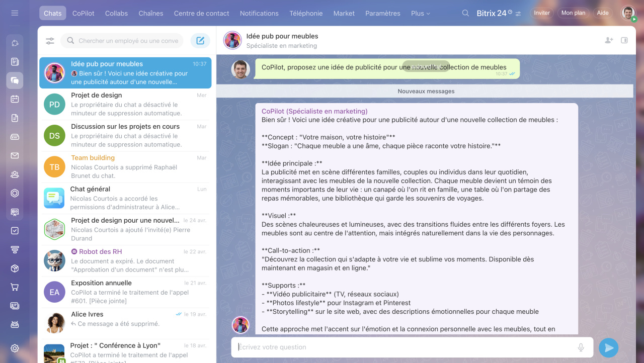Open the Bitrix 24 settings sliders icon
Viewport: 644px width, 363px height.
pos(518,14)
